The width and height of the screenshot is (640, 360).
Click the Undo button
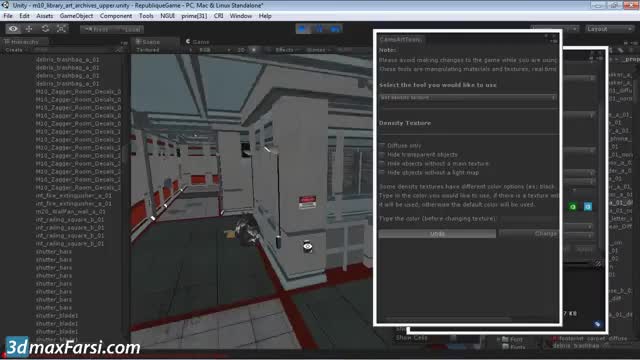tap(437, 234)
